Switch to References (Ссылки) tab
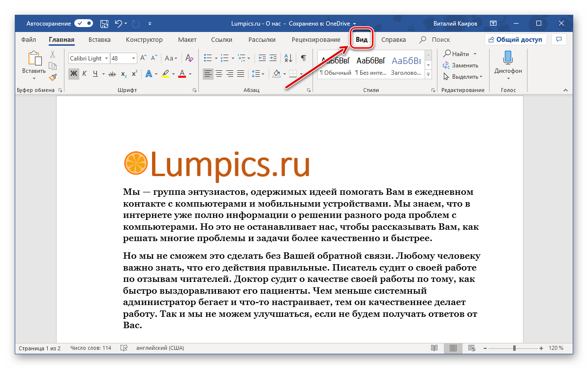 click(221, 39)
